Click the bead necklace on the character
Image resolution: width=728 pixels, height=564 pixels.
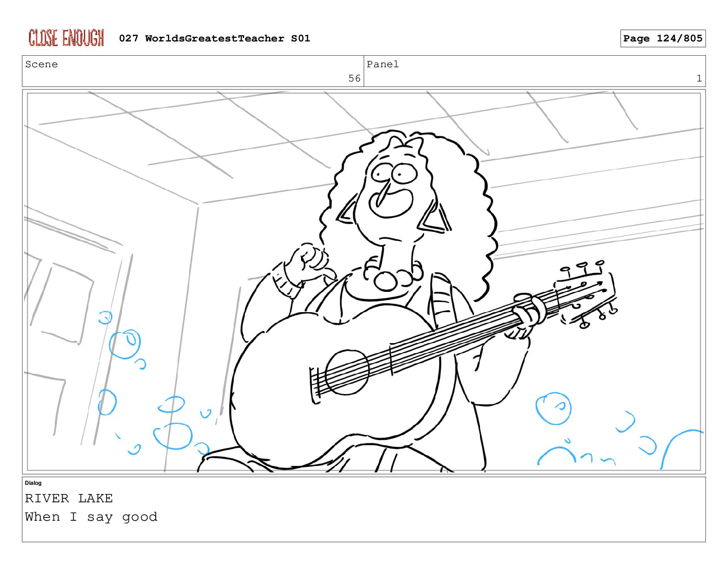393,275
